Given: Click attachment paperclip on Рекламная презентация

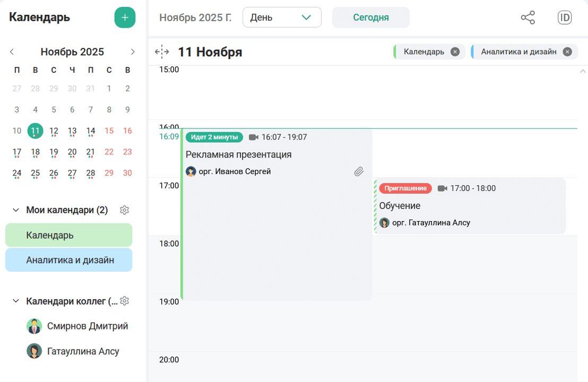Looking at the screenshot, I should (359, 171).
